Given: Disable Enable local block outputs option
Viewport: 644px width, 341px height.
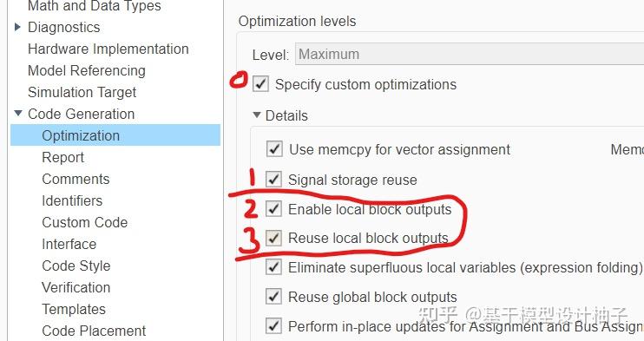Looking at the screenshot, I should coord(273,209).
